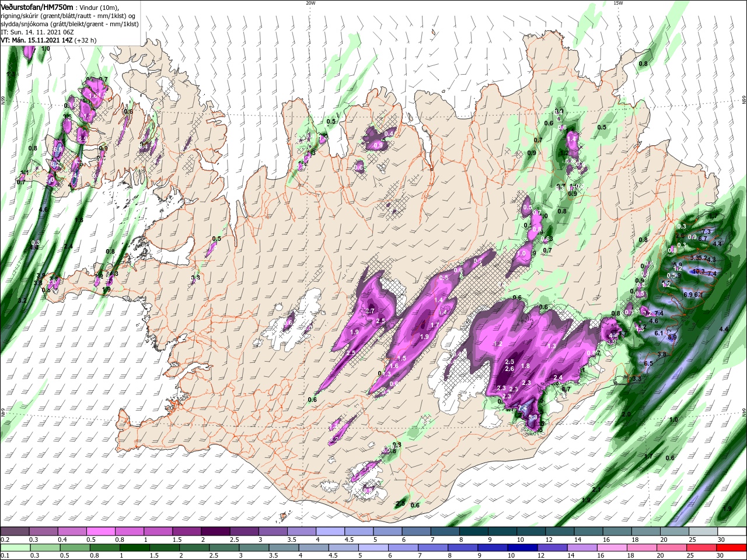Pick the 16 light pink swatch, rain scale
Image resolution: width=747 pixels, height=560 pixels.
click(x=612, y=547)
